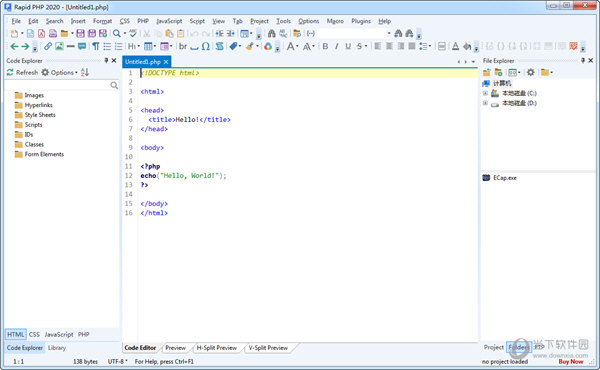Apply italic using I icon
Image resolution: width=600 pixels, height=370 pixels.
[336, 47]
